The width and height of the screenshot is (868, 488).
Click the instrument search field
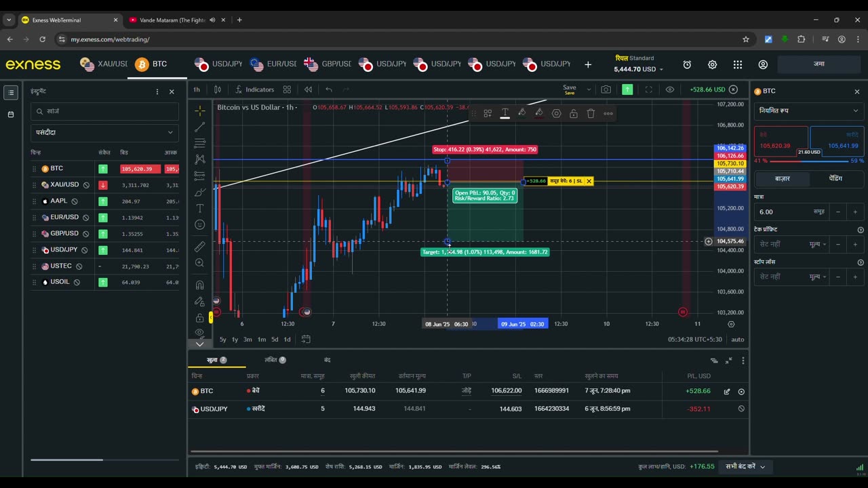(x=105, y=111)
